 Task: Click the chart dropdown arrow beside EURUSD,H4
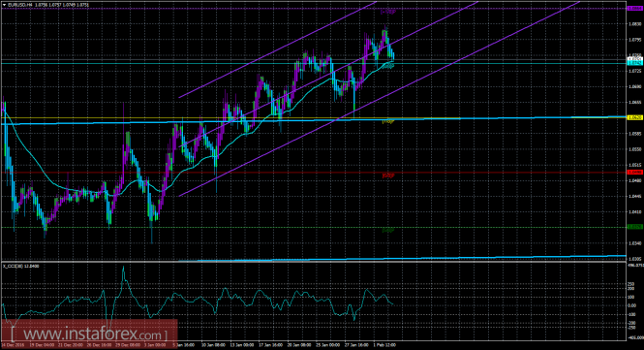tap(4, 5)
